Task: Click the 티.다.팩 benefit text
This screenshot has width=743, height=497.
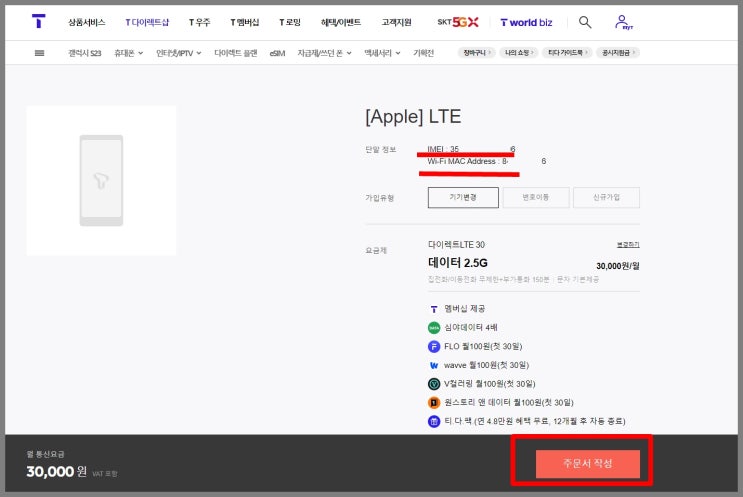Action: 535,421
